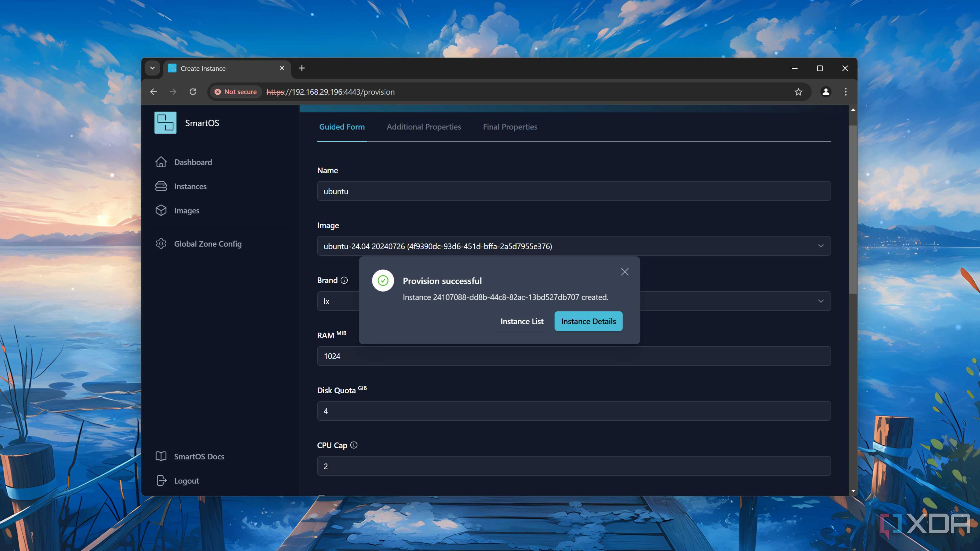Switch to the Guided Form tab
This screenshot has height=551, width=980.
point(342,127)
